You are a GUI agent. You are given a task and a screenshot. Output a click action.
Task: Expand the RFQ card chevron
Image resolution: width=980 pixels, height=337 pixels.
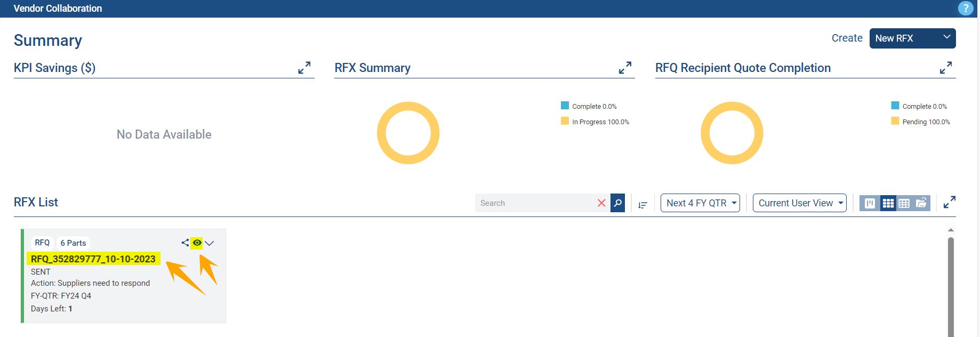coord(210,243)
